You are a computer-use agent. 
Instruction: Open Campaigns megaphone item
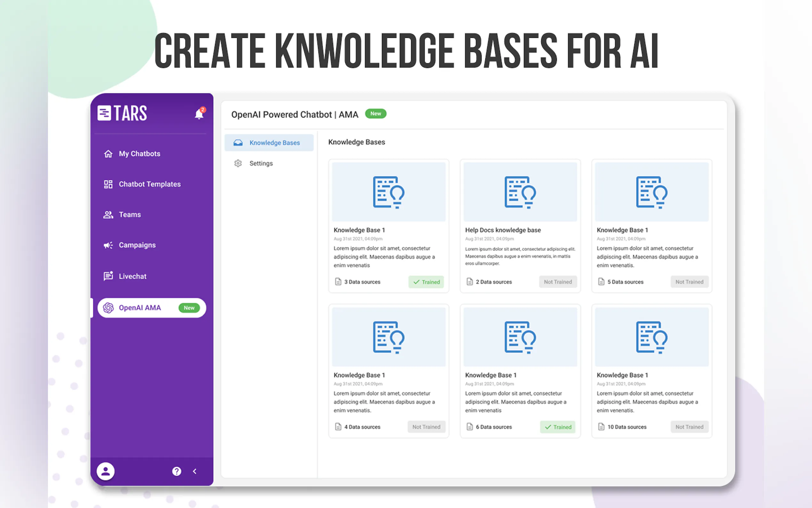tap(137, 245)
